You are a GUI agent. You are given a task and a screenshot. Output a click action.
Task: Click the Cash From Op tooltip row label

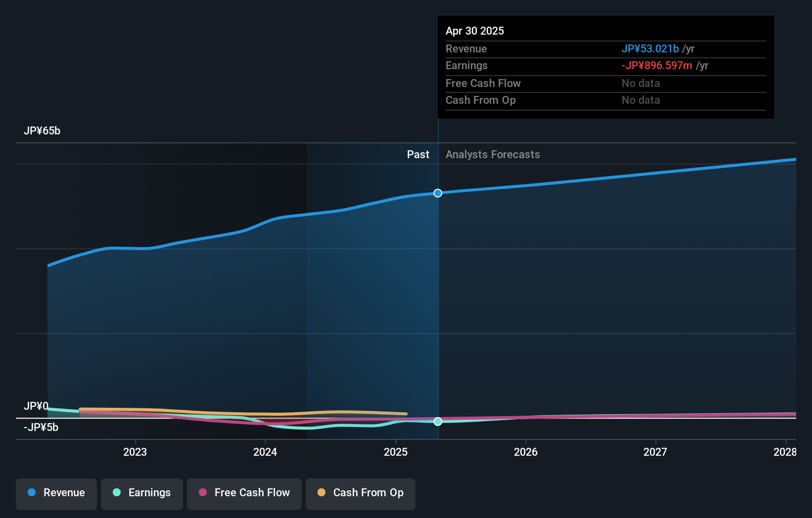pos(481,100)
